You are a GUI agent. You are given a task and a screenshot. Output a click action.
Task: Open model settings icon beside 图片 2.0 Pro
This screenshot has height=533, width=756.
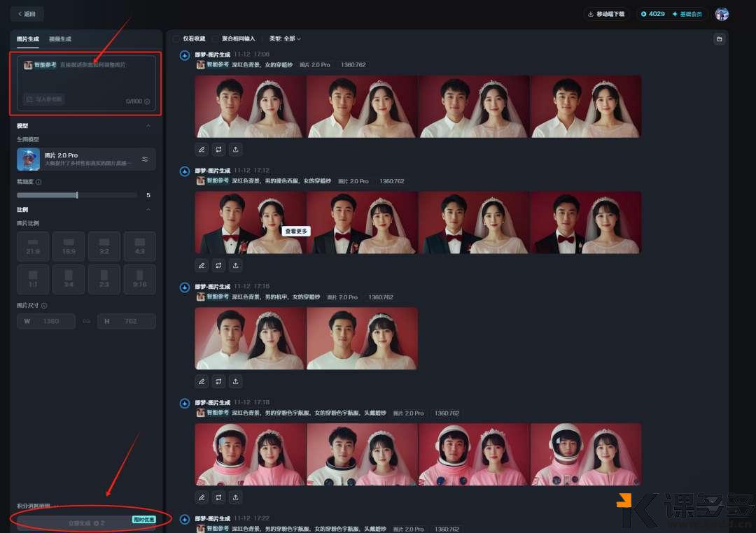(145, 159)
